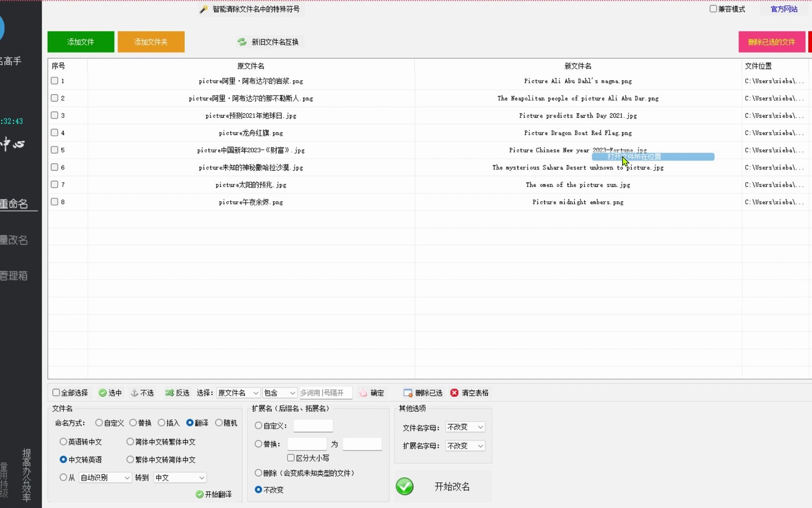The image size is (812, 508).
Task: Click the red X clear table icon
Action: (x=454, y=393)
